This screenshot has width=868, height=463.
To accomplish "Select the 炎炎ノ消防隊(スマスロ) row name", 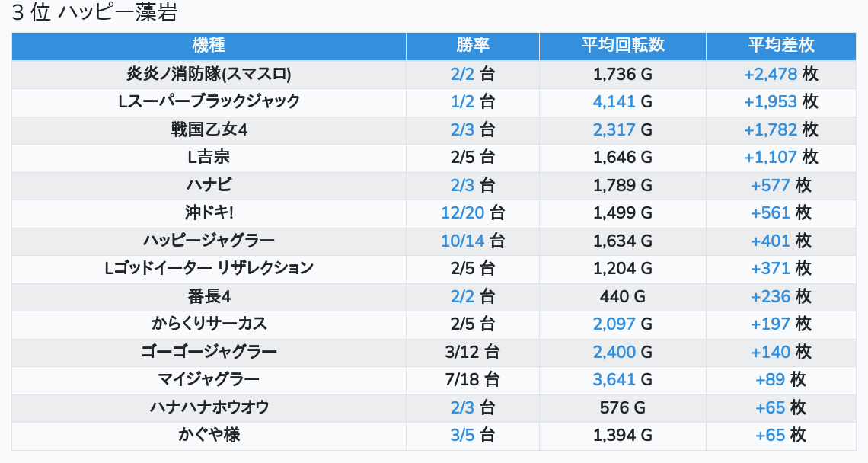I will 209,74.
